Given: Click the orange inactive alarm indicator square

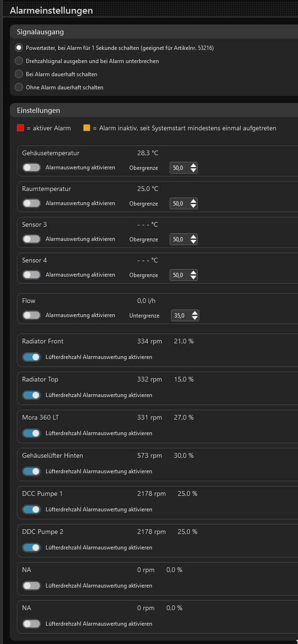Looking at the screenshot, I should pyautogui.click(x=86, y=127).
